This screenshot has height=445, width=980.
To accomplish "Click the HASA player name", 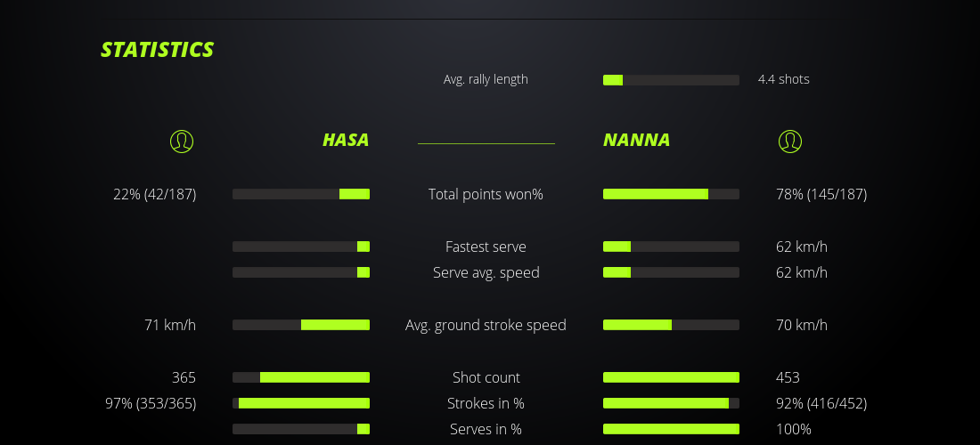I will pyautogui.click(x=346, y=140).
